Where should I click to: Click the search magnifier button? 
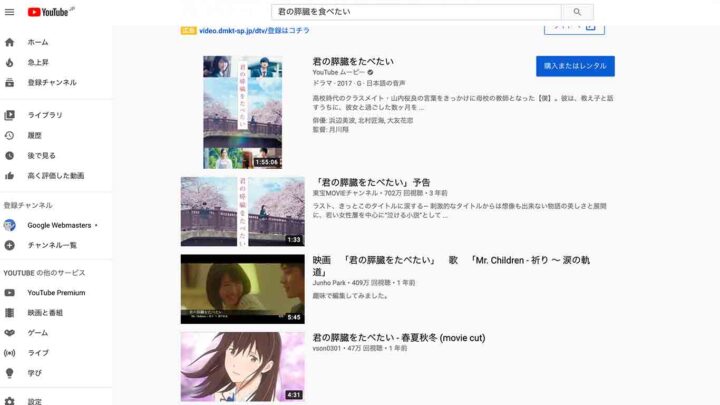pyautogui.click(x=577, y=12)
